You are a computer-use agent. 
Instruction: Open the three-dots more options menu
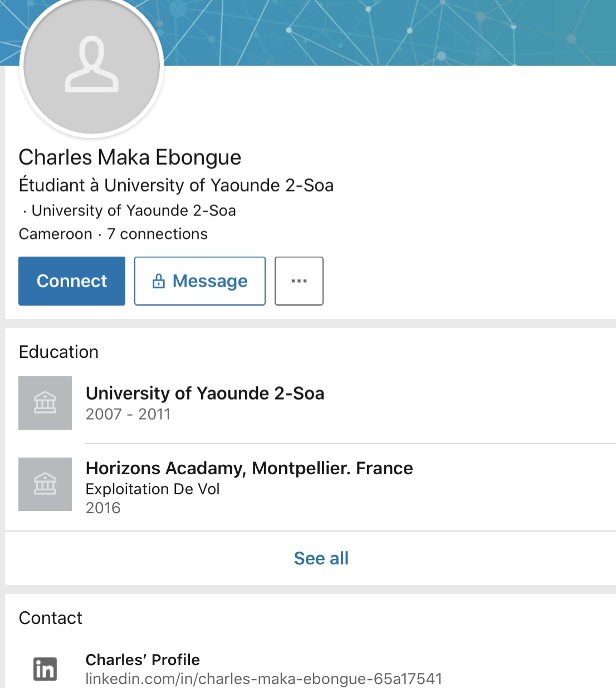pos(299,281)
